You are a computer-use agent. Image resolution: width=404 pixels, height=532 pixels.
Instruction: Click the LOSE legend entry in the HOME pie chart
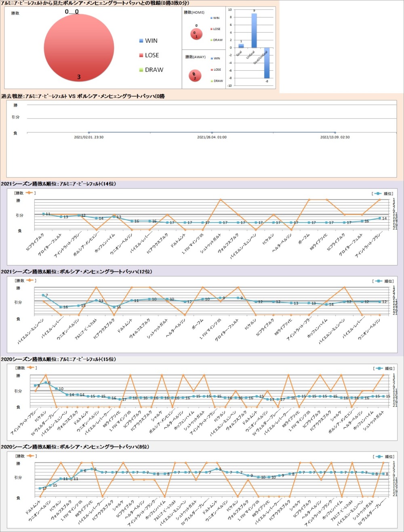coord(216,29)
